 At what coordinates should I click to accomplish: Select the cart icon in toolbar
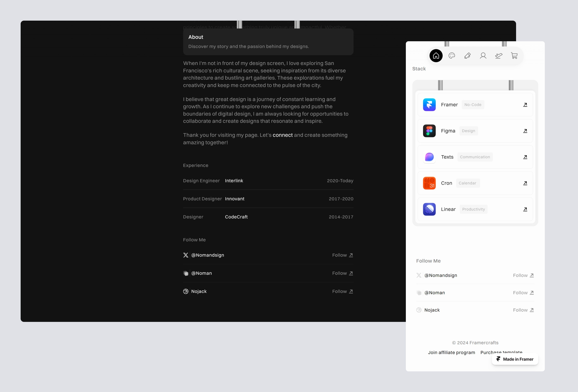514,55
